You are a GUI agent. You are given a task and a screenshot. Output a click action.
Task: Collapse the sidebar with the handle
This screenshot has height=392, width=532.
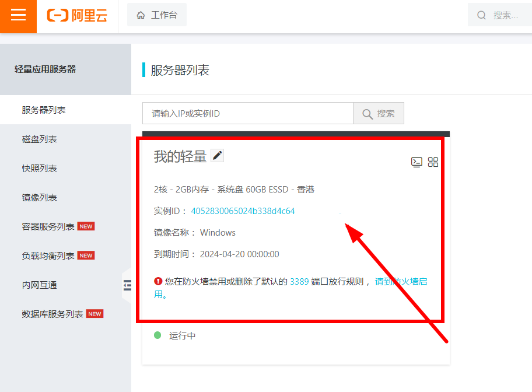[127, 285]
